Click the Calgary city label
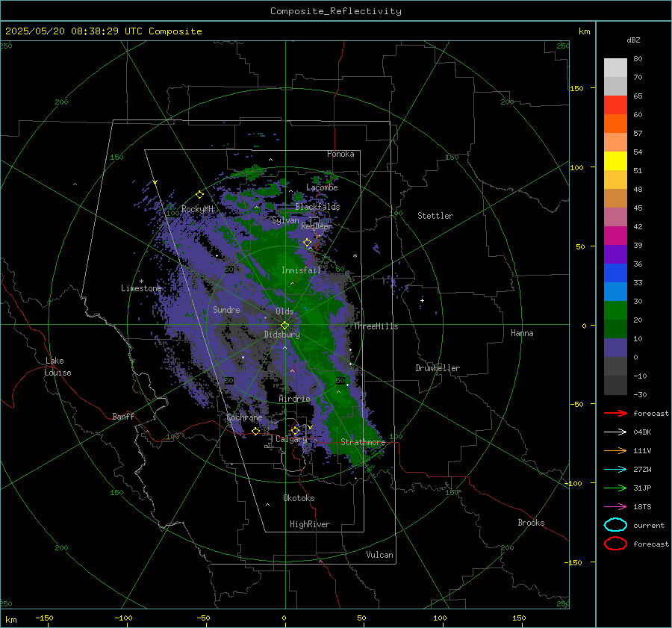This screenshot has width=672, height=628. (291, 439)
